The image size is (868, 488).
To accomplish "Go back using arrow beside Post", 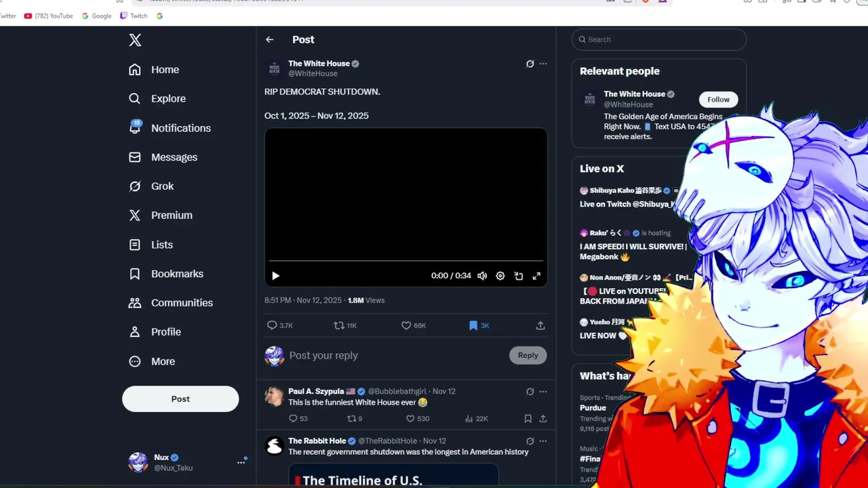I will point(270,40).
